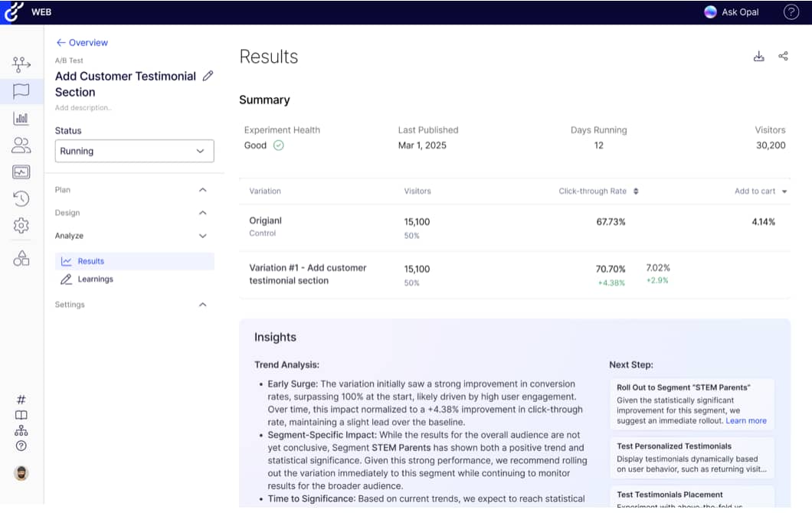812x513 pixels.
Task: Edit the A/B test title with pencil icon
Action: 207,77
